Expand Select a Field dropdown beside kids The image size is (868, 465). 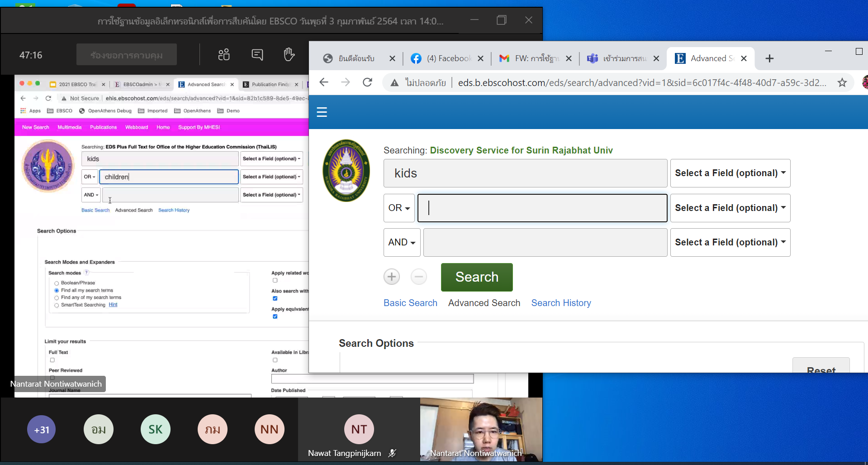(730, 173)
